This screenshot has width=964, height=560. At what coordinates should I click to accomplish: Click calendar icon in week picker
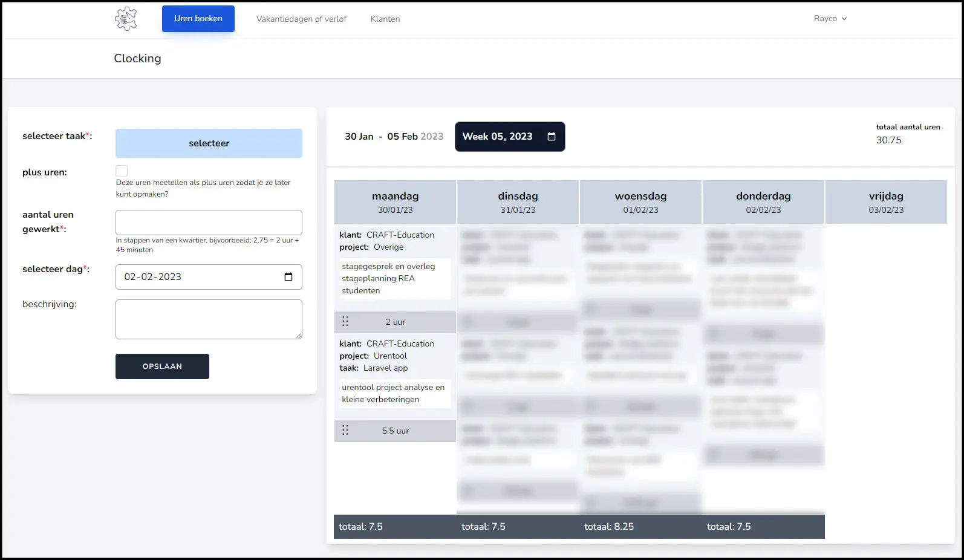coord(552,137)
